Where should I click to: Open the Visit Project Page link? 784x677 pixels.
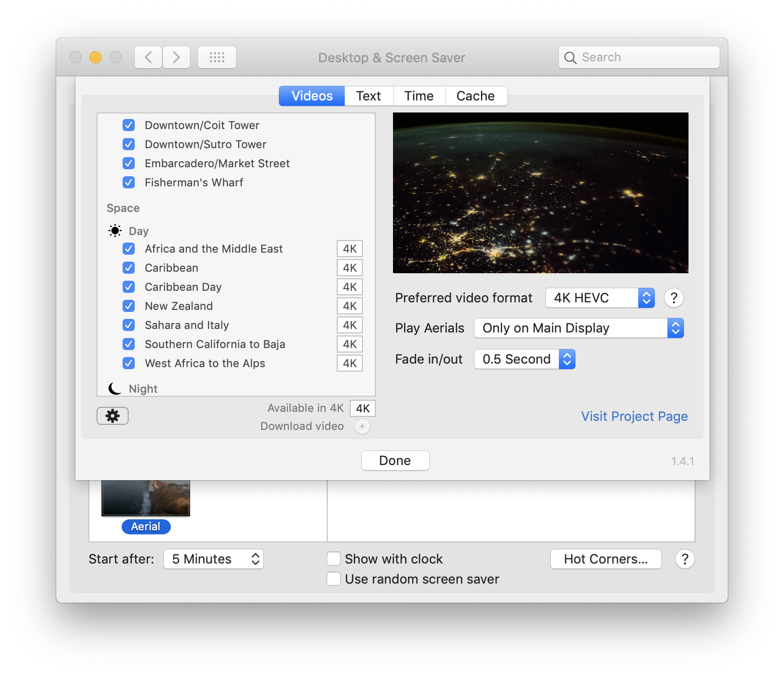click(634, 416)
